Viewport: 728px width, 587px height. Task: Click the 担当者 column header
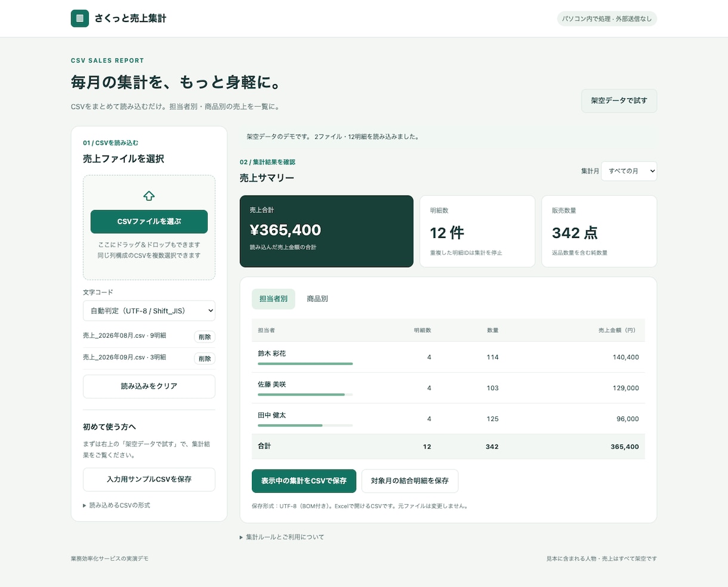[266, 330]
